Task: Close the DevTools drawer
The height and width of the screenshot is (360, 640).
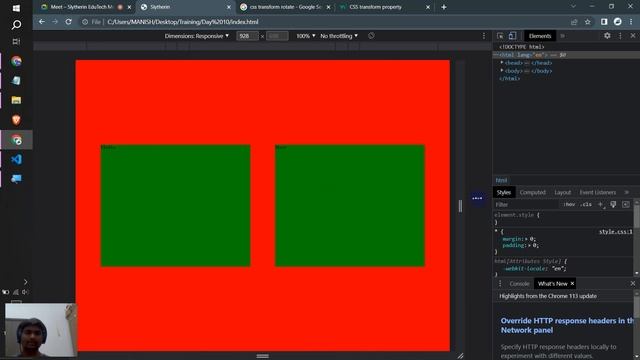Action: pyautogui.click(x=633, y=283)
